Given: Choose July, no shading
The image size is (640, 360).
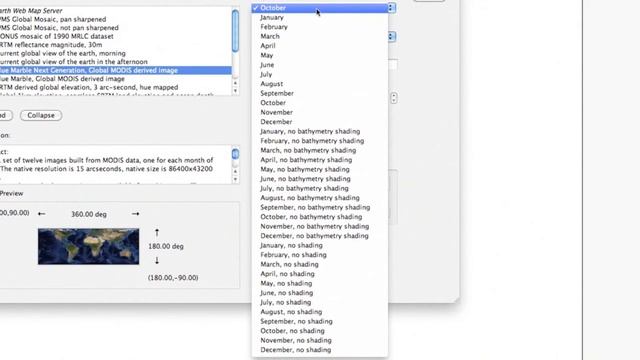Looking at the screenshot, I should click(320, 302).
